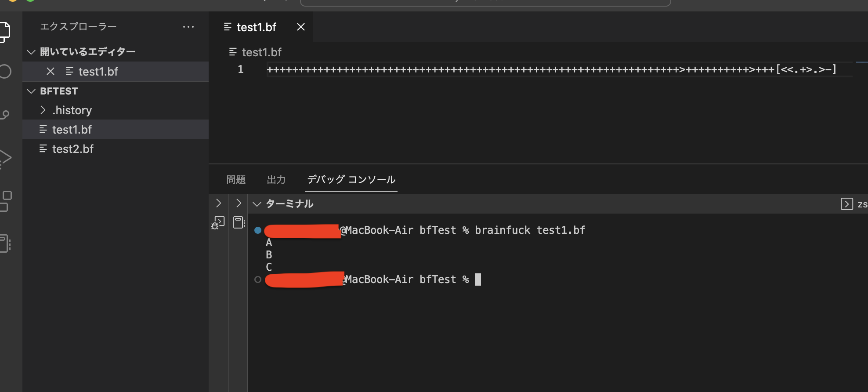
Task: Click the test1.bf breadcrumb
Action: tap(261, 52)
